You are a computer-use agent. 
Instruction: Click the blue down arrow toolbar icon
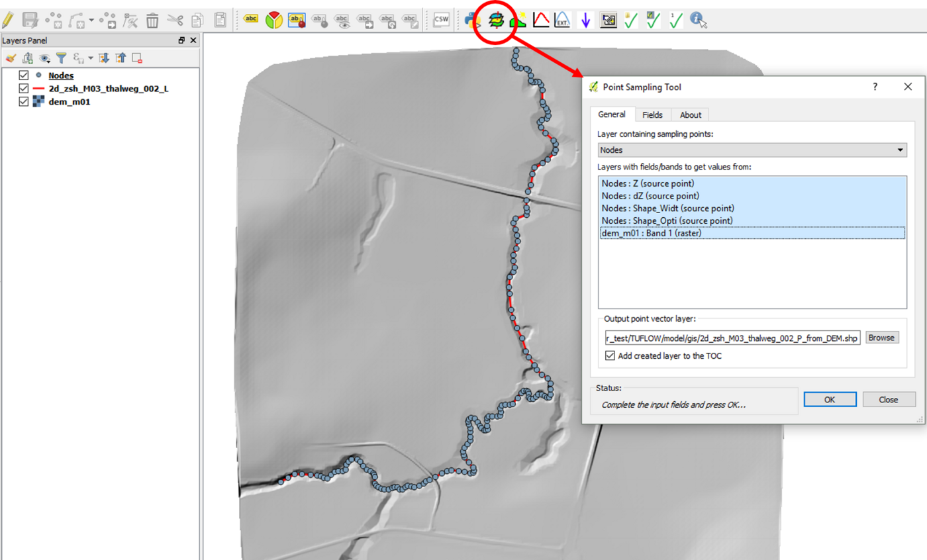coord(585,21)
